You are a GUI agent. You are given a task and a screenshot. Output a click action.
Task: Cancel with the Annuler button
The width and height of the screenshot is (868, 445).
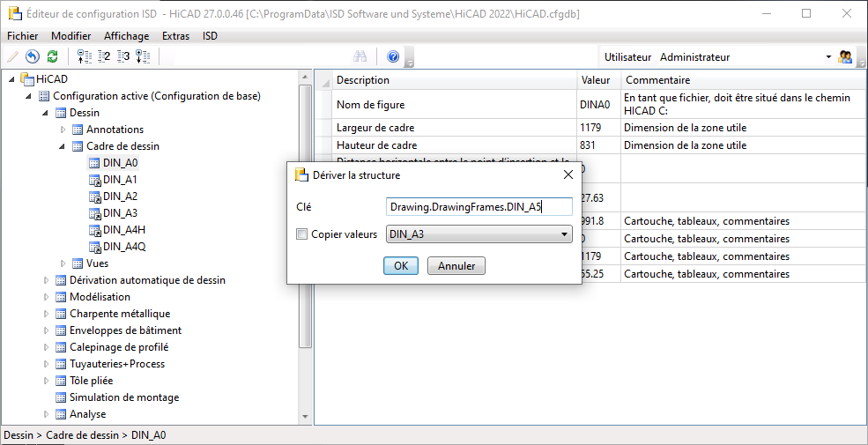coord(456,265)
